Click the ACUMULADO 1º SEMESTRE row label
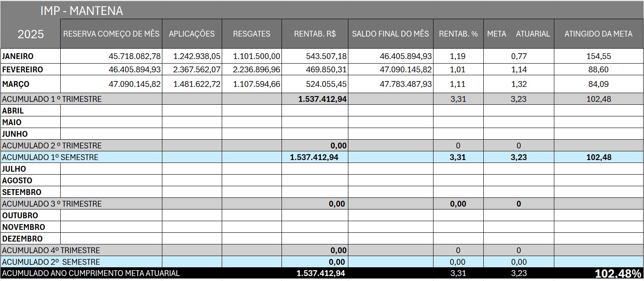 50,157
